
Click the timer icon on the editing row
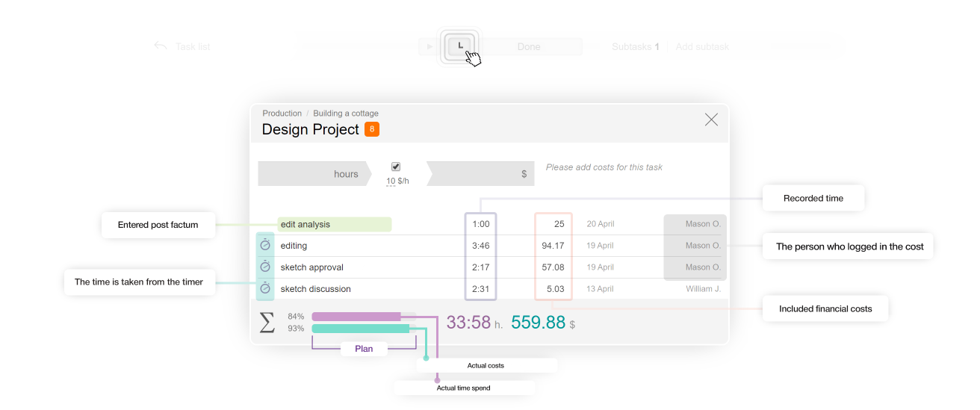[265, 246]
